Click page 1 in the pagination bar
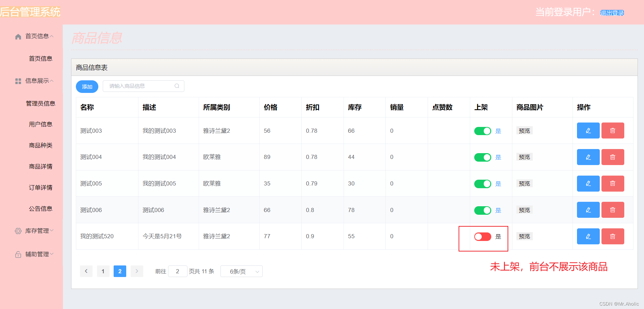This screenshot has width=644, height=309. [103, 271]
